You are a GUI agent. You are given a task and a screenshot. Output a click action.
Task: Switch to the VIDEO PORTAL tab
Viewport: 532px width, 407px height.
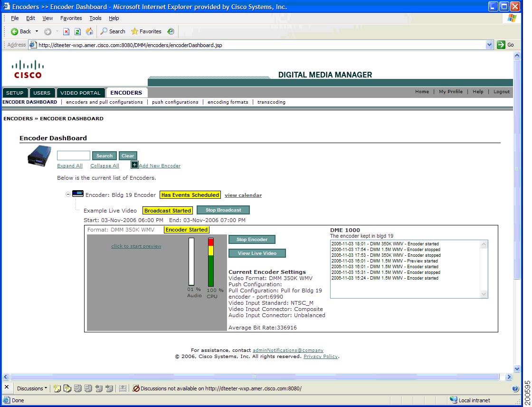click(x=81, y=92)
